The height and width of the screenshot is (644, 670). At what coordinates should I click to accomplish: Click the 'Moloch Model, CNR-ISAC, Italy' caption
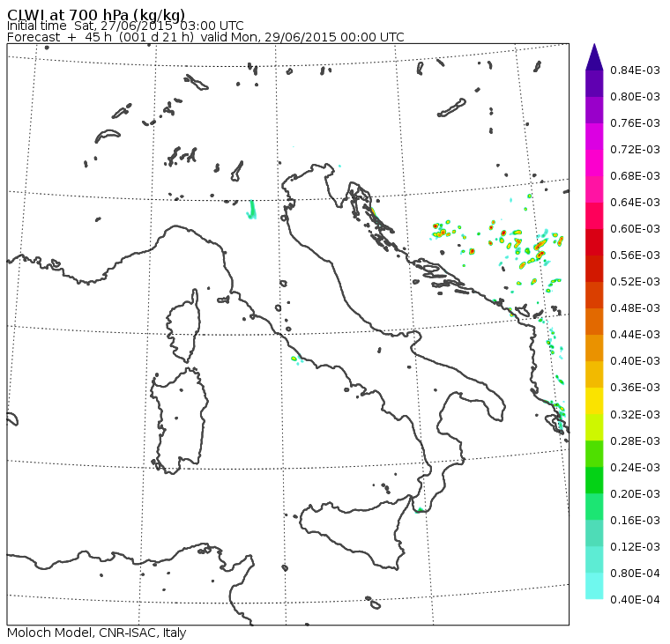pos(97,633)
